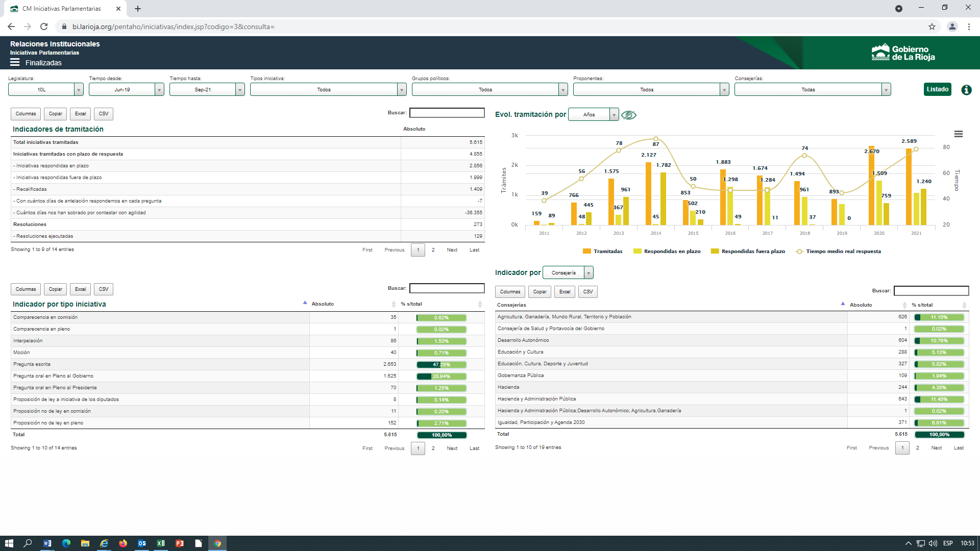
Task: Click the green information icon
Action: click(x=966, y=90)
